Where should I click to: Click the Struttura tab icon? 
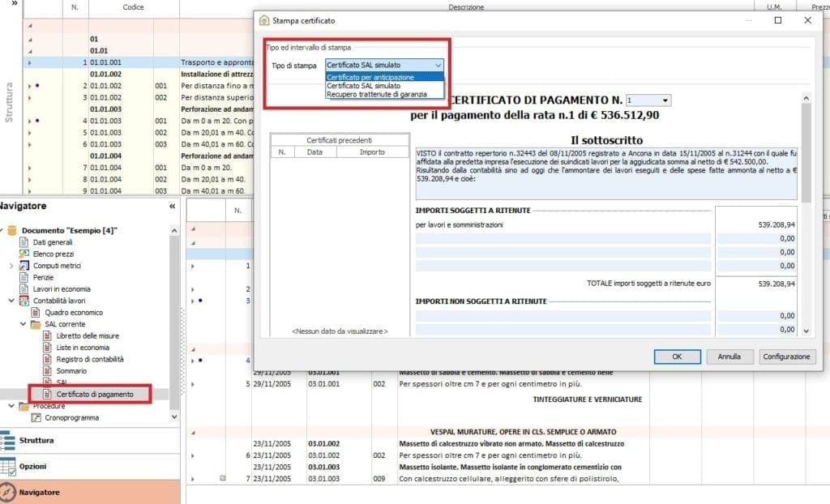(x=6, y=441)
